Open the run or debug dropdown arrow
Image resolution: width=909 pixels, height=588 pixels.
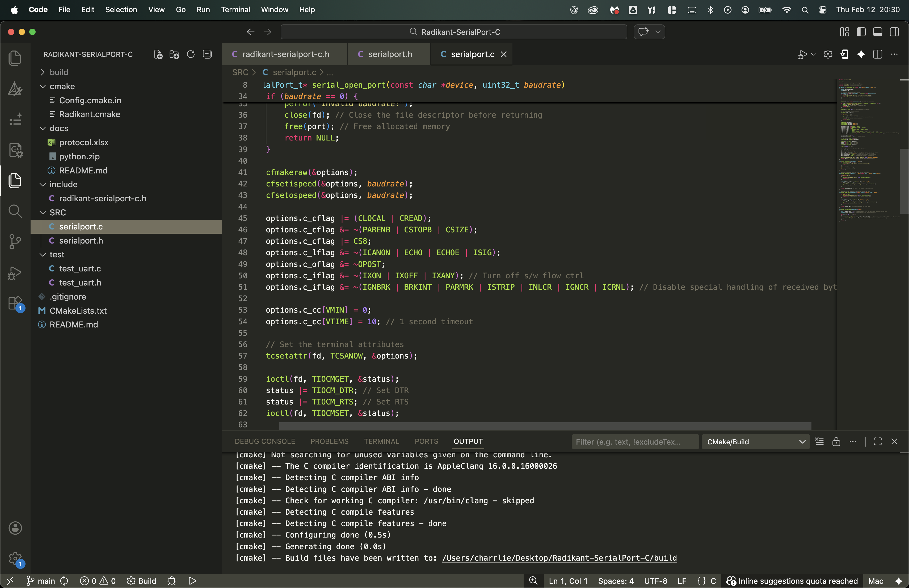(814, 54)
